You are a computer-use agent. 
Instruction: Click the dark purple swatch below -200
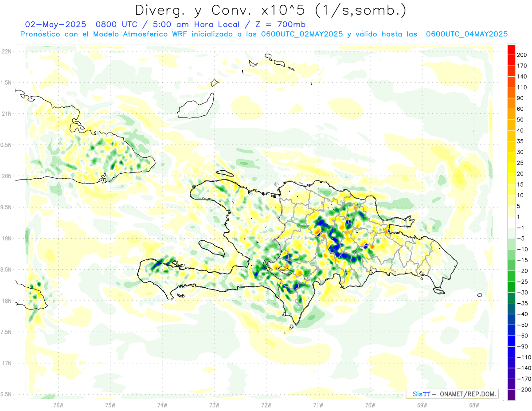tap(511, 395)
